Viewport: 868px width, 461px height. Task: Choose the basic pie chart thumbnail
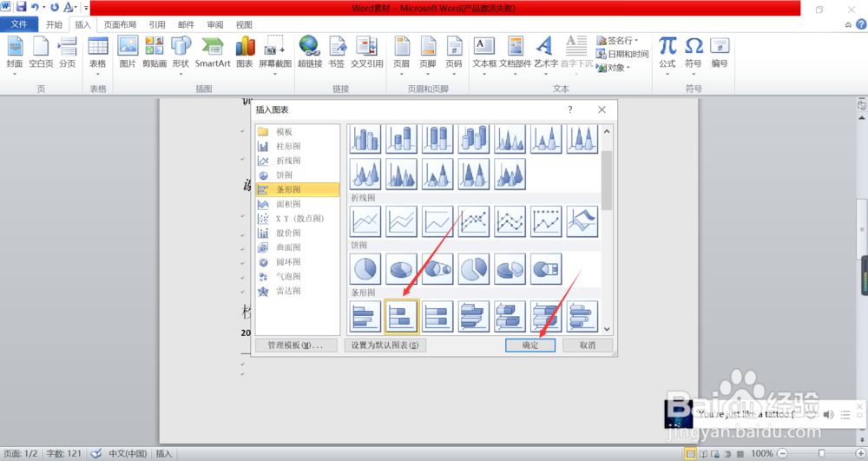[365, 269]
